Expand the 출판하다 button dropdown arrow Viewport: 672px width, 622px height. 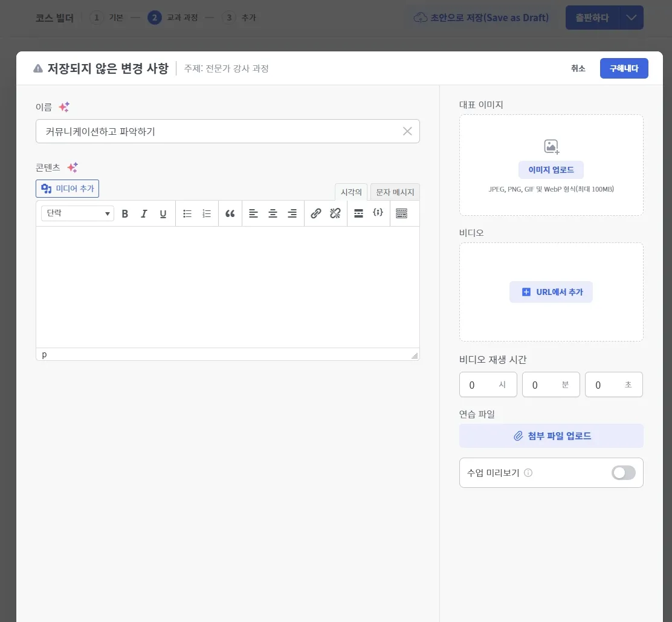632,18
